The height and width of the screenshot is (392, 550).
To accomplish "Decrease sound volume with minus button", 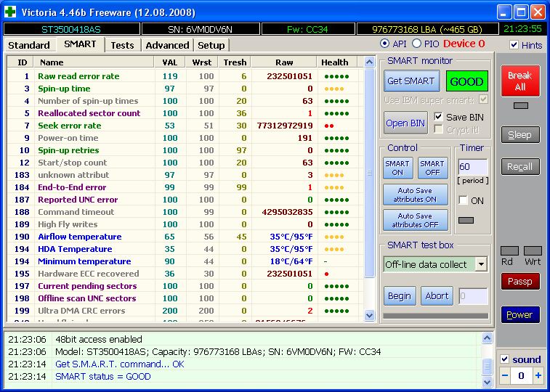I will click(x=505, y=375).
